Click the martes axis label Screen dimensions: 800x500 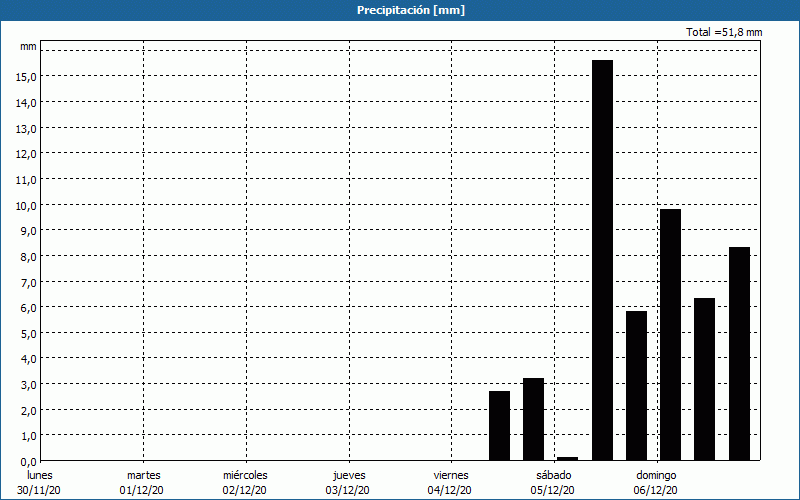tap(143, 475)
